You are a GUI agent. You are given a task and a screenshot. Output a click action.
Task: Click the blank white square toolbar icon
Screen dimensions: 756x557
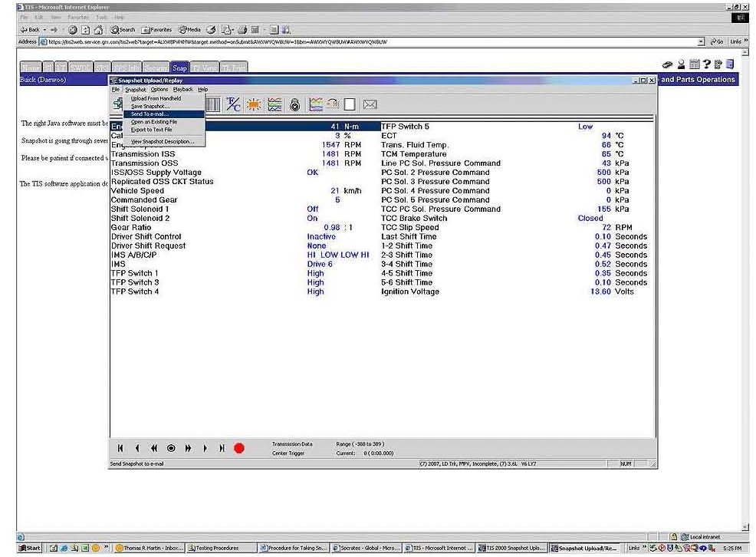click(x=350, y=105)
